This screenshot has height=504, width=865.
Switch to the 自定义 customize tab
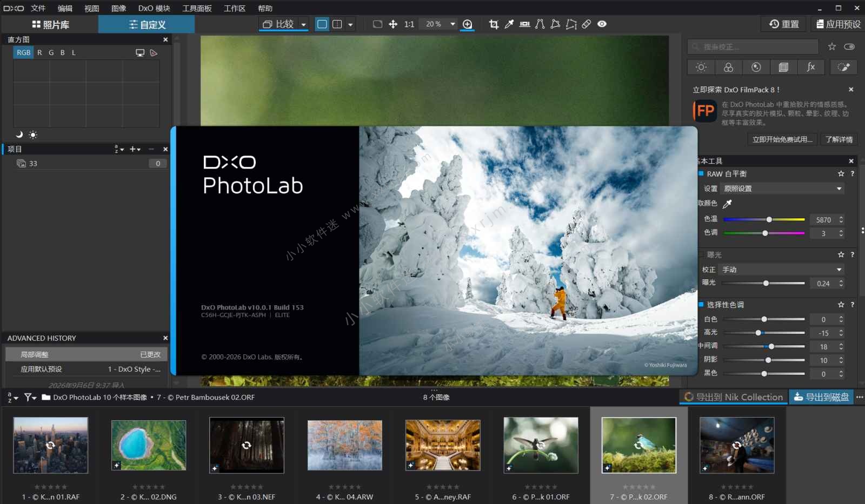pyautogui.click(x=147, y=24)
